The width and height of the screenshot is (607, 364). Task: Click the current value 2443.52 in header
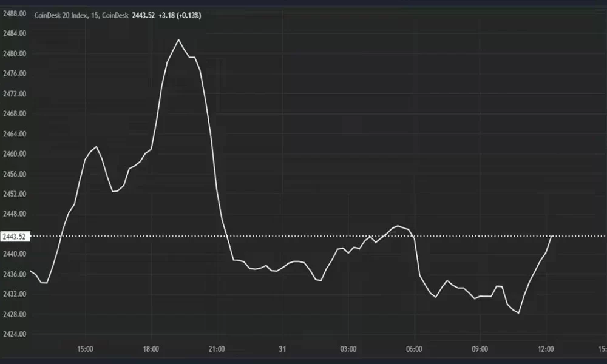pos(143,16)
